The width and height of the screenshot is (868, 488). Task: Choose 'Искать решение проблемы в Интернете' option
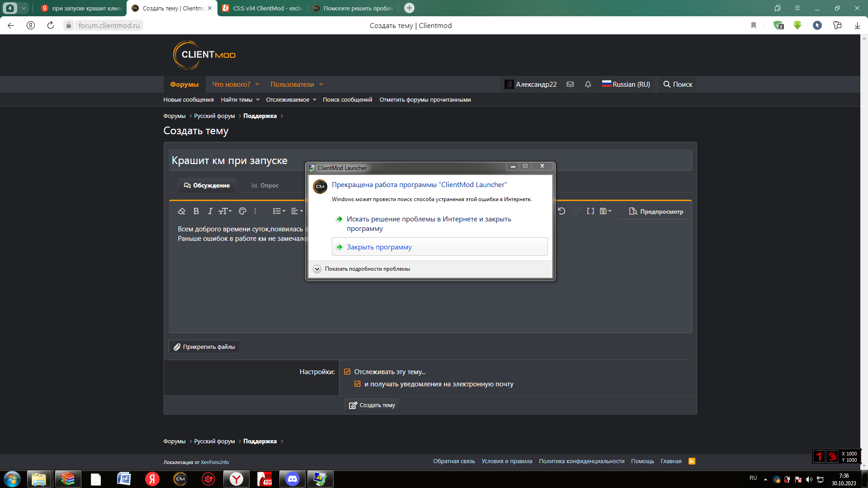click(x=439, y=224)
